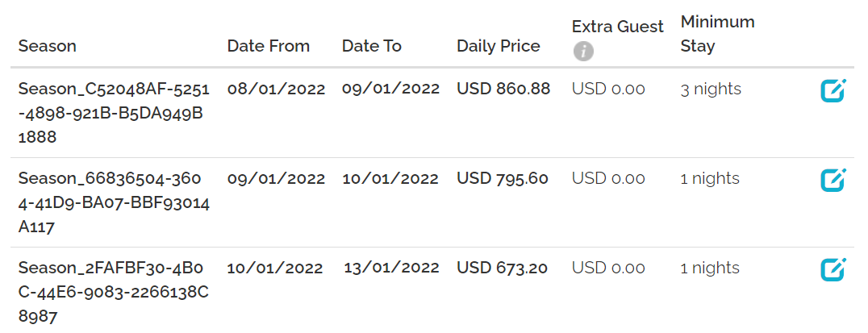Click the Date To column header

point(371,46)
